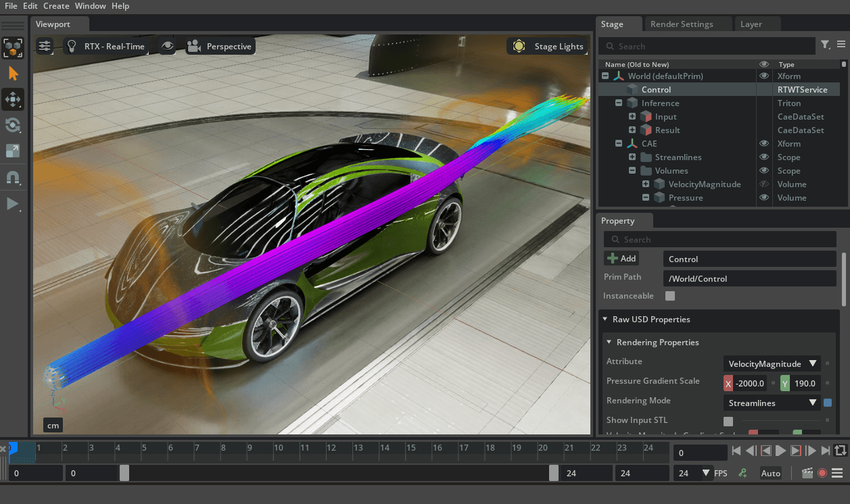Toggle timeline loop playback icon
Viewport: 850px width, 504px height.
840,451
